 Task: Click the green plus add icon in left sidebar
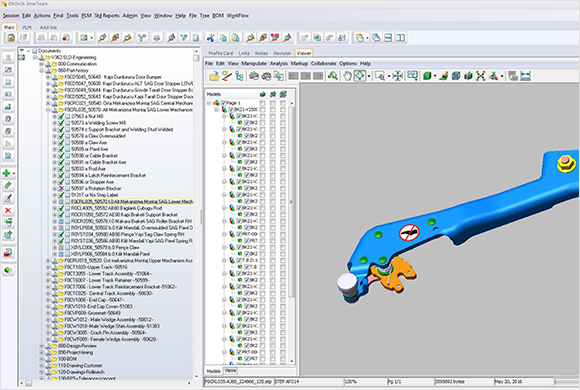coord(6,173)
